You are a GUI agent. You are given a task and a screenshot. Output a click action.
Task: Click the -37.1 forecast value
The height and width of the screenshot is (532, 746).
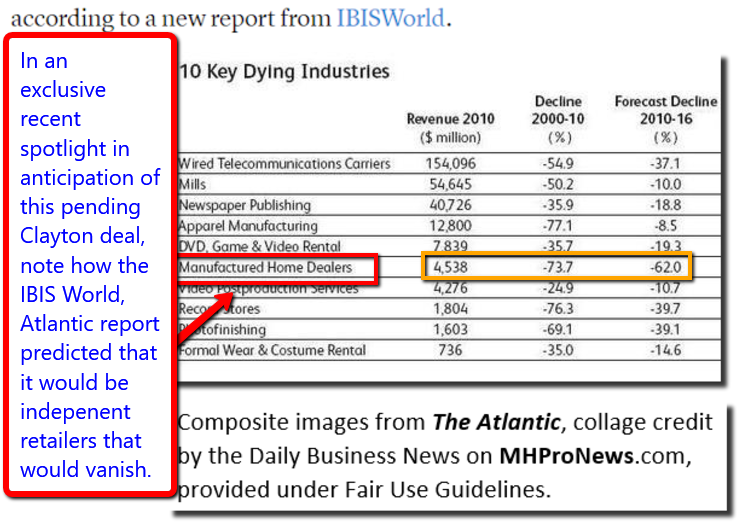(666, 164)
